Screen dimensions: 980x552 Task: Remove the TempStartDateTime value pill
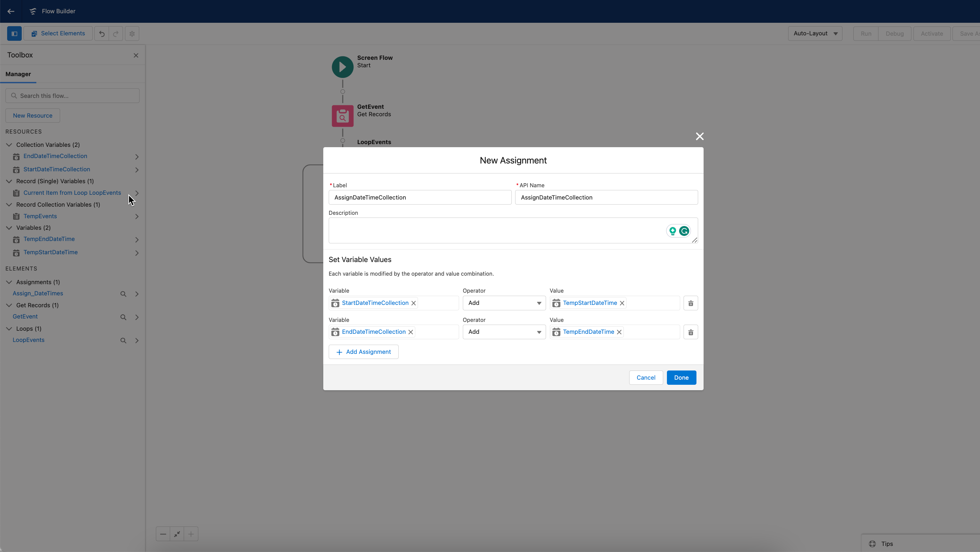622,303
